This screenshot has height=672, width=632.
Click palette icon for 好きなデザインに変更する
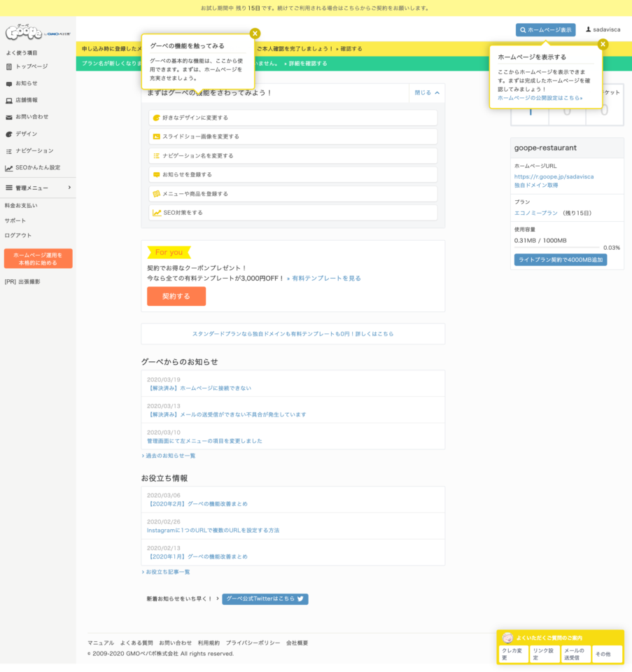click(156, 118)
